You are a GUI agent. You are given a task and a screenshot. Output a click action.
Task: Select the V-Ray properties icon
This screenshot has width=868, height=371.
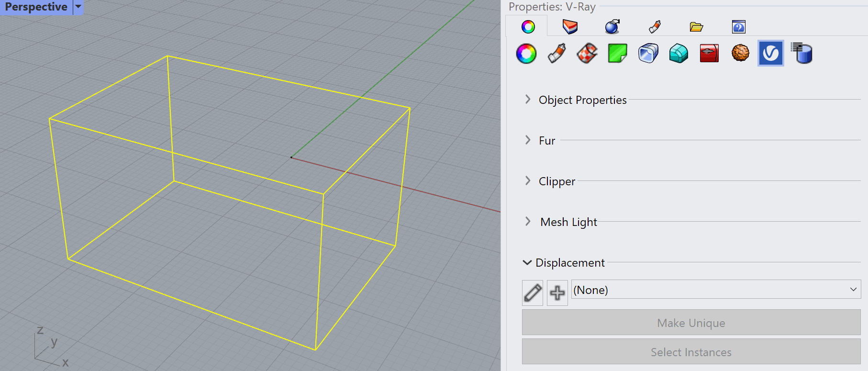(x=771, y=53)
